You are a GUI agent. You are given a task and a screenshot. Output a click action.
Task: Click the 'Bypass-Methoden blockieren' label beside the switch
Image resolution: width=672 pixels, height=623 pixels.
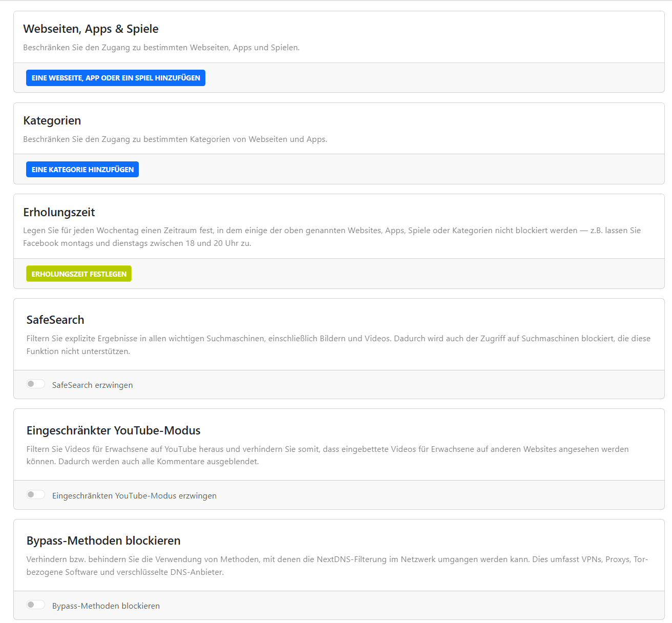106,606
